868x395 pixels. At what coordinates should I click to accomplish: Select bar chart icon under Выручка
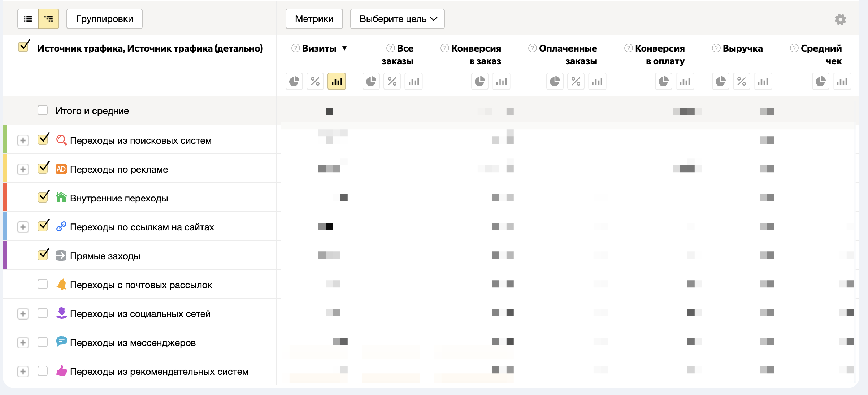[x=763, y=81]
